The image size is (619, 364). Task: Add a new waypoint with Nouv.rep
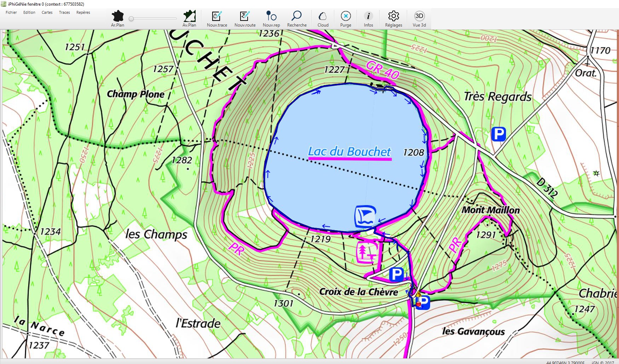point(271,17)
